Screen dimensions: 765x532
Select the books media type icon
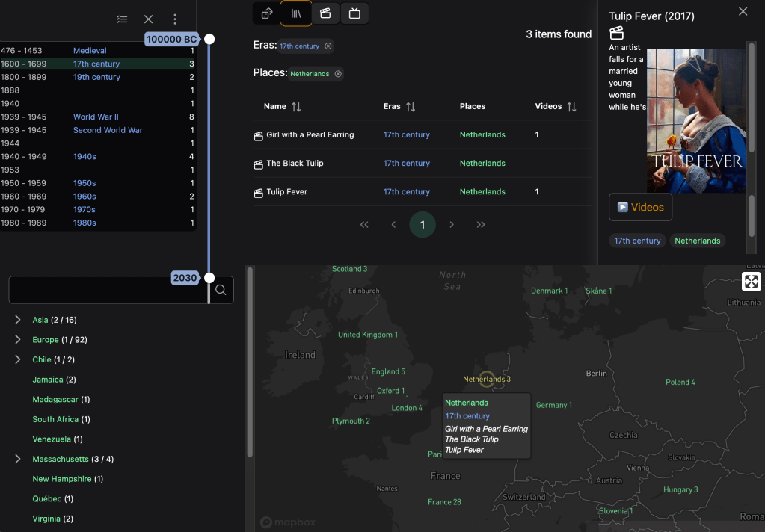(296, 13)
